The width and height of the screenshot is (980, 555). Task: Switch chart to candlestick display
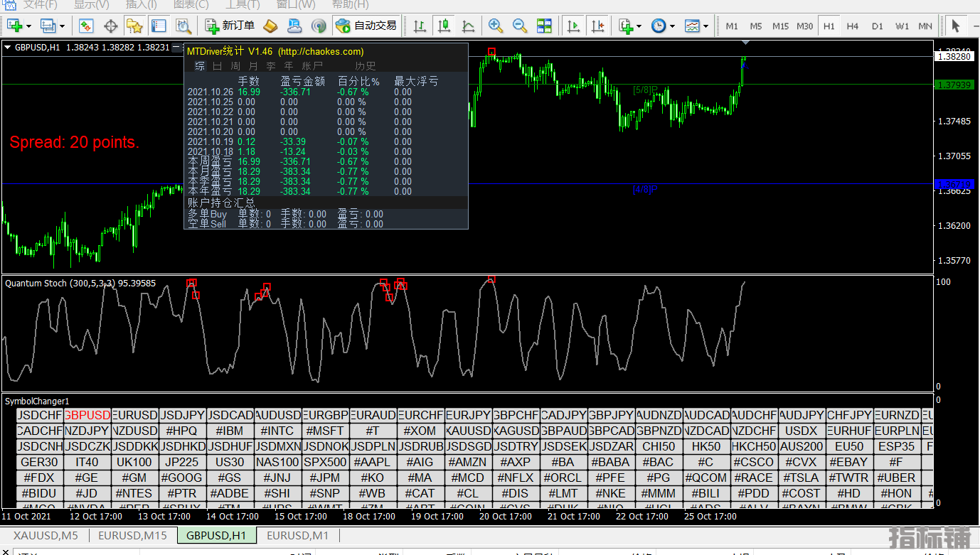pos(444,26)
